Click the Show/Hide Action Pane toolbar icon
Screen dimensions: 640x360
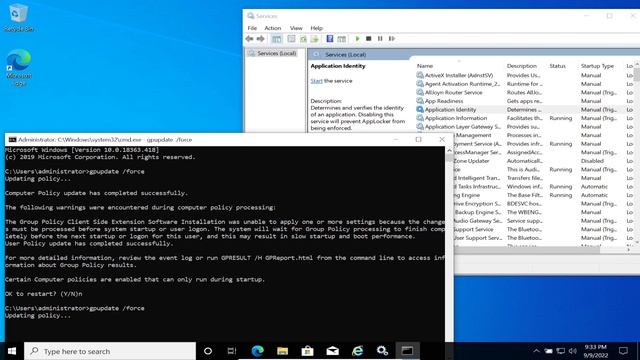[x=342, y=39]
